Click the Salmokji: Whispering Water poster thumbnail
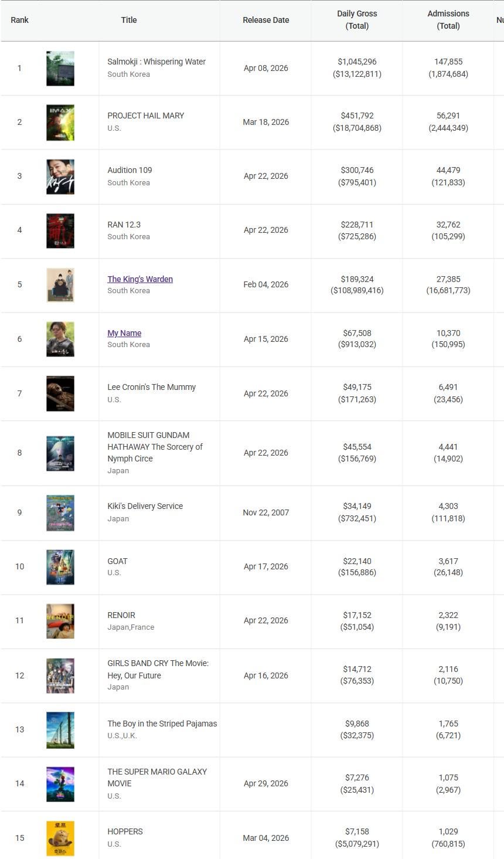 tap(60, 68)
